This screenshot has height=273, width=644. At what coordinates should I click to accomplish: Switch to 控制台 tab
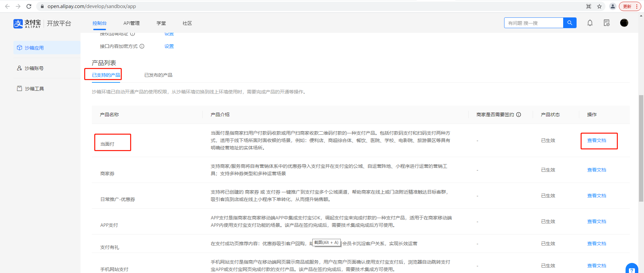[100, 23]
